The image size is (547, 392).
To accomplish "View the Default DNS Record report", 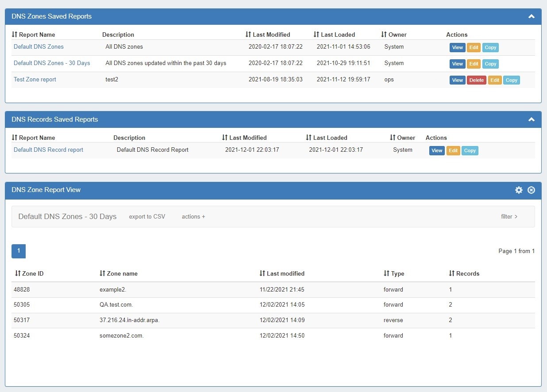I will point(437,150).
